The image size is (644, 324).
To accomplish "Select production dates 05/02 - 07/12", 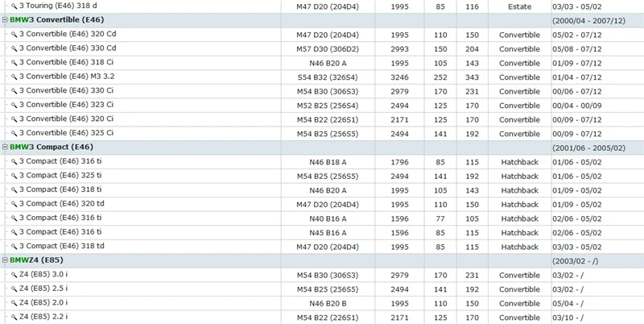I will point(576,35).
